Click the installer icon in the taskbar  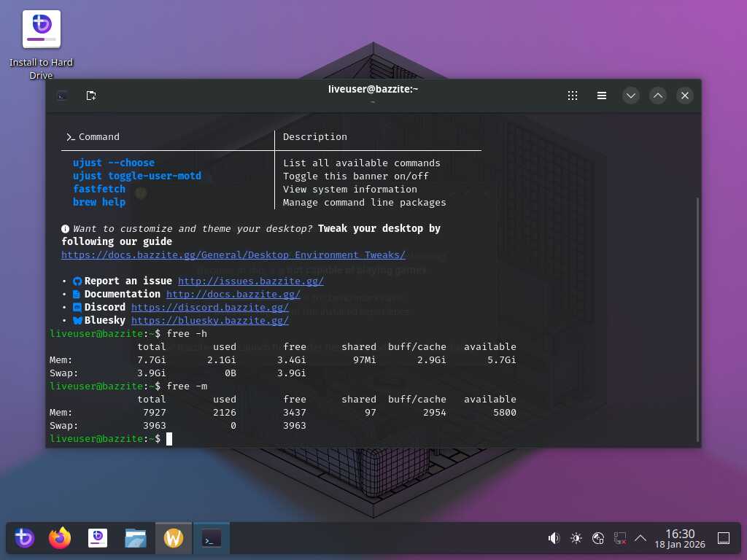point(98,539)
